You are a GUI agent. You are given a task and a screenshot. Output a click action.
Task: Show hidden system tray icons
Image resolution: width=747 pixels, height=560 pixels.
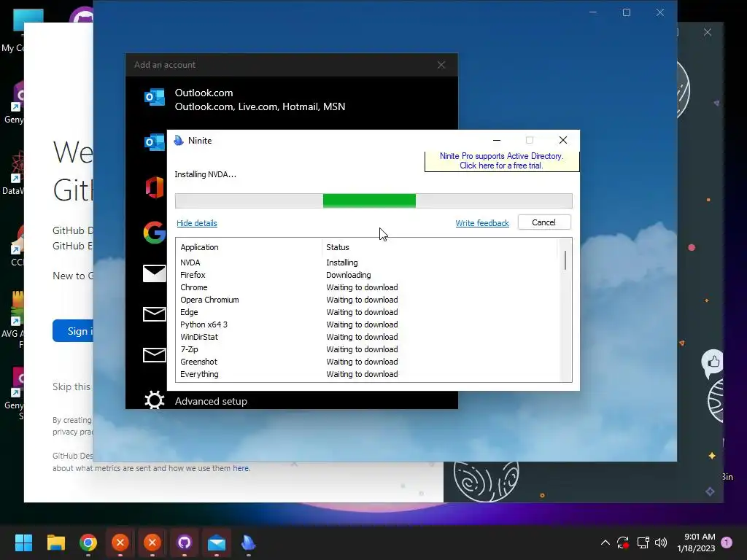(x=605, y=542)
